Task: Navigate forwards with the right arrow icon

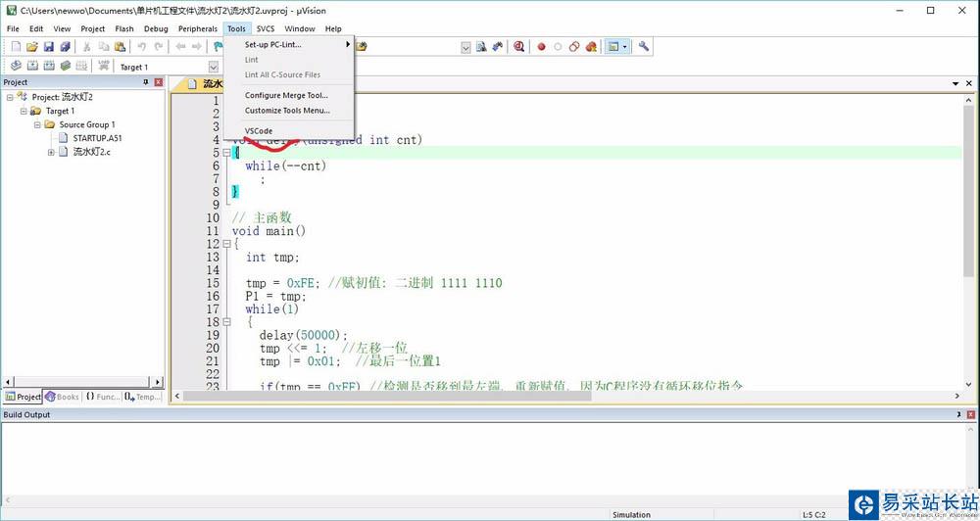Action: [x=197, y=47]
